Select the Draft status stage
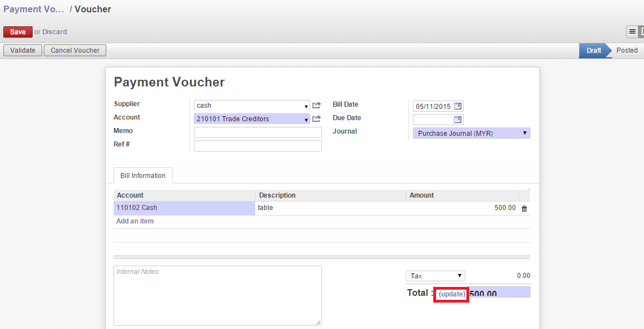The width and height of the screenshot is (644, 329). [x=593, y=50]
